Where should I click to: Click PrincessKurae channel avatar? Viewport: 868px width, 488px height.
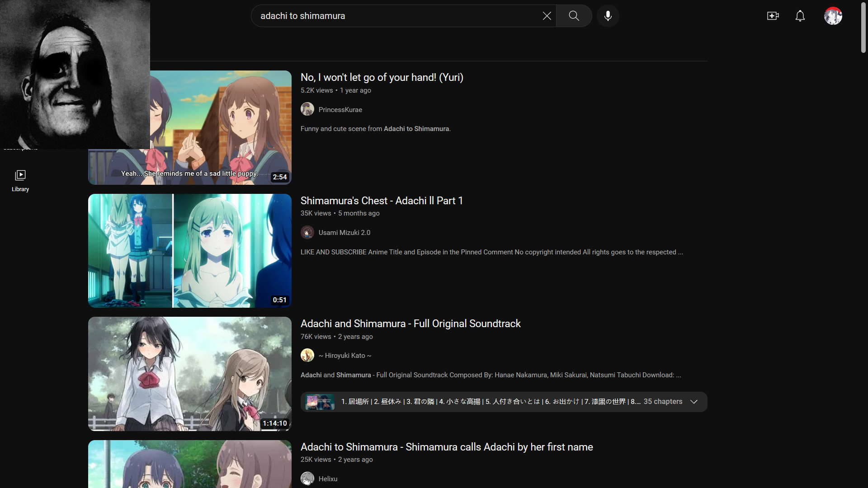307,109
